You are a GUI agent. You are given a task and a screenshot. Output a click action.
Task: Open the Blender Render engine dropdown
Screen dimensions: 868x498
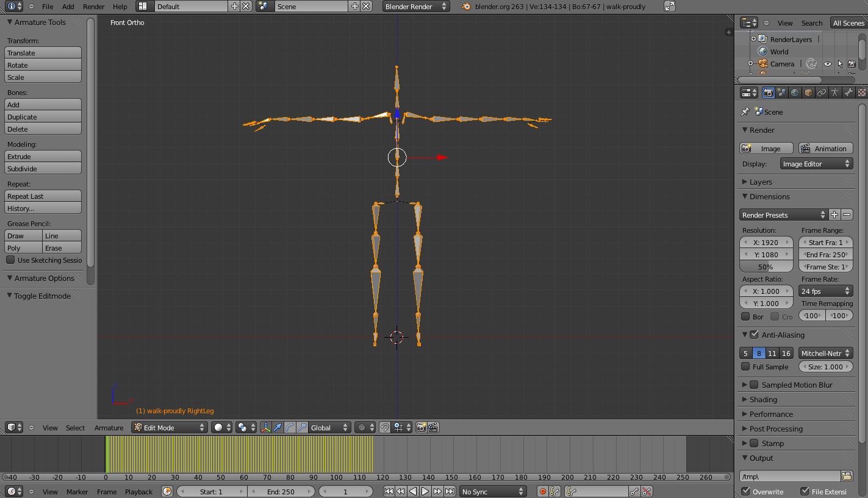(x=415, y=7)
